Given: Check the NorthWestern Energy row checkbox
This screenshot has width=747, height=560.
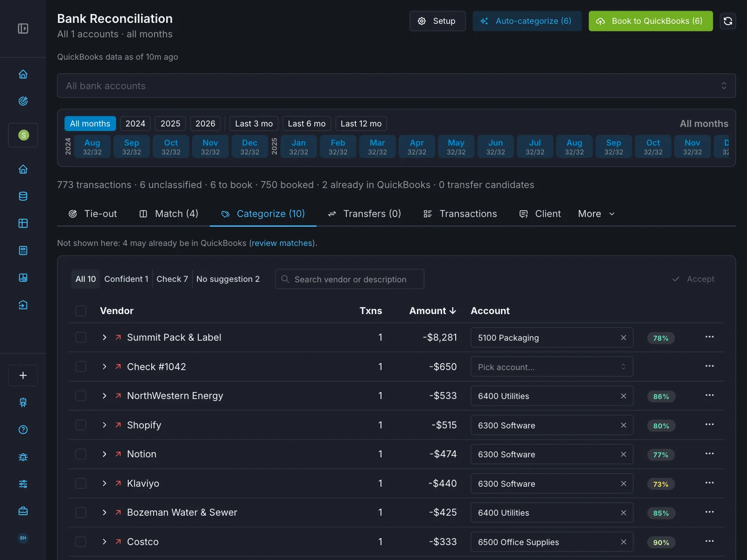Looking at the screenshot, I should [x=81, y=396].
